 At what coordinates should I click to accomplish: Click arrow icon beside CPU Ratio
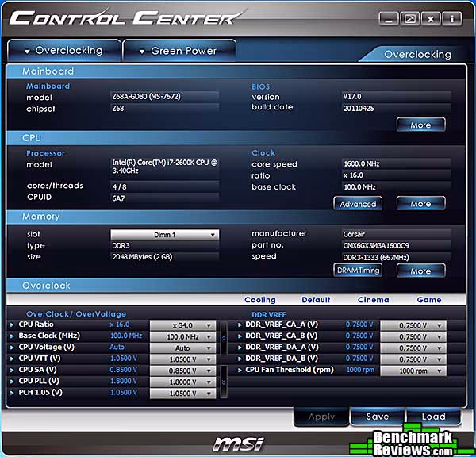tap(12, 325)
